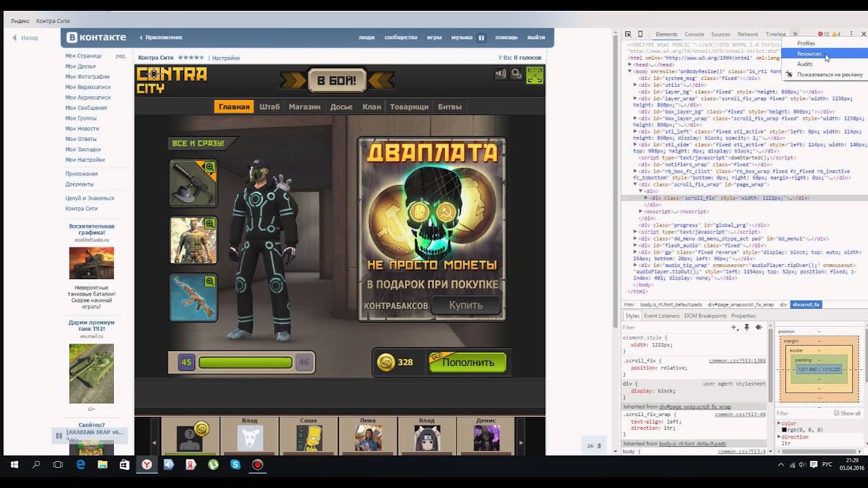Open File Explorer from taskbar

pyautogui.click(x=102, y=465)
